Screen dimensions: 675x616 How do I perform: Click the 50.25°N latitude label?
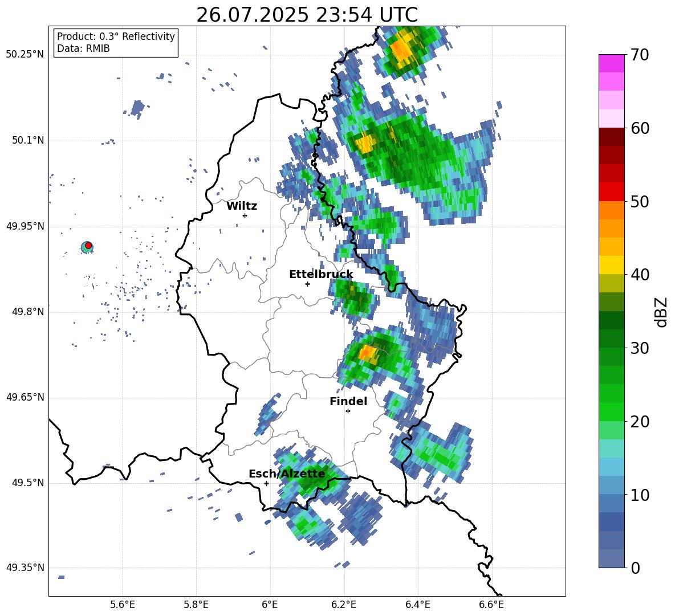click(x=25, y=55)
